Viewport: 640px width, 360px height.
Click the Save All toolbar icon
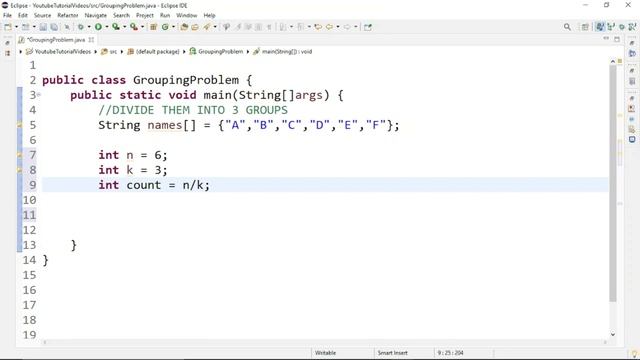coord(54,27)
